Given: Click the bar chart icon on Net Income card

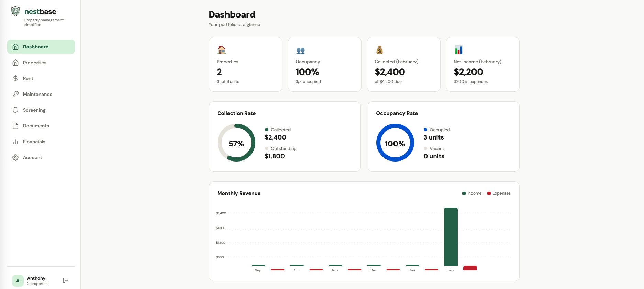Looking at the screenshot, I should 458,50.
